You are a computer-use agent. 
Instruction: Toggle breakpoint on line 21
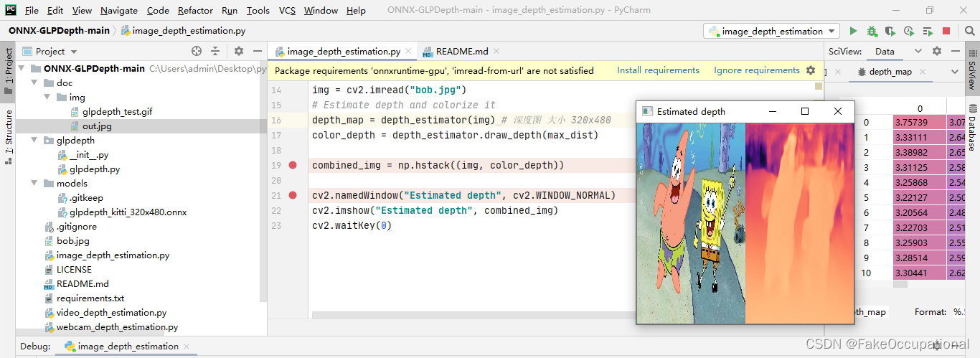pos(293,195)
